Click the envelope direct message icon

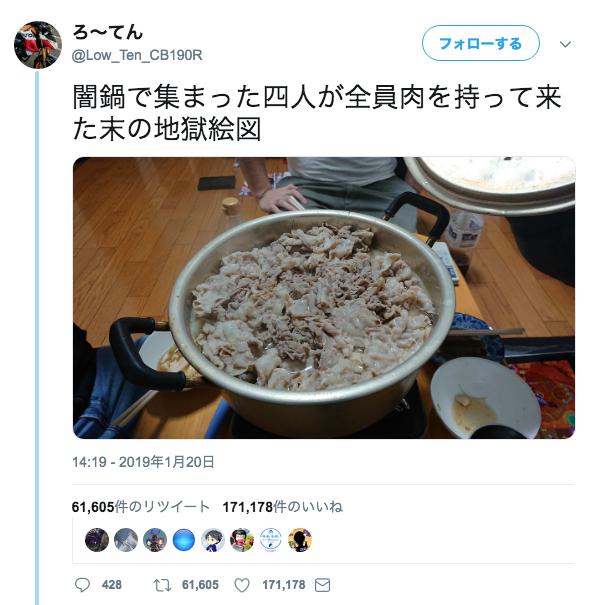(322, 585)
